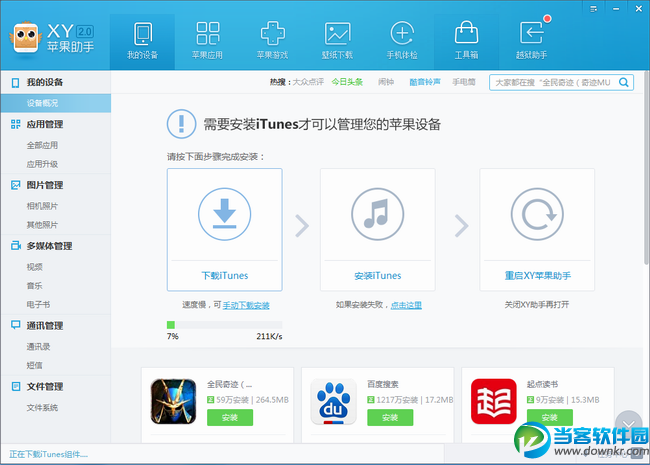Select 应用管理 sidebar section

coord(56,124)
